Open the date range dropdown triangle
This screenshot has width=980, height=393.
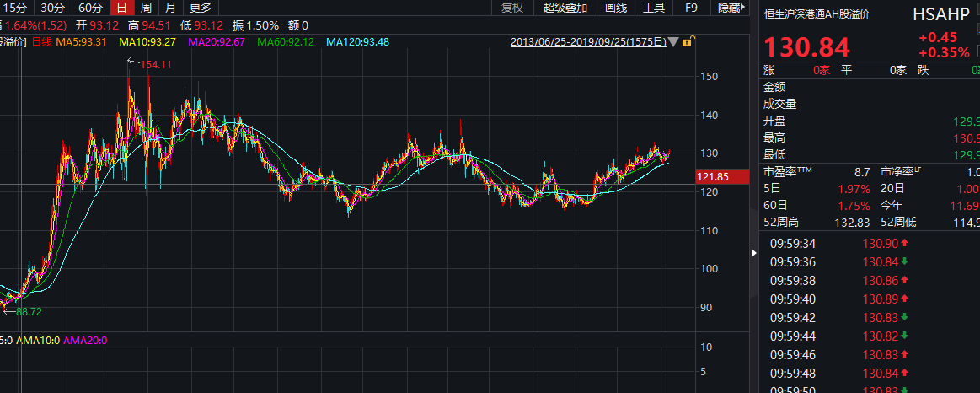673,42
